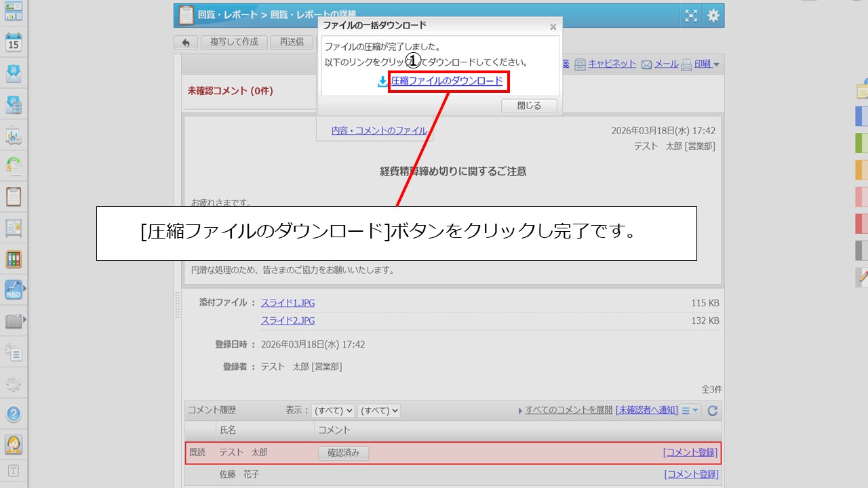
Task: Open the first 表示 (すべて) dropdown
Action: point(333,411)
